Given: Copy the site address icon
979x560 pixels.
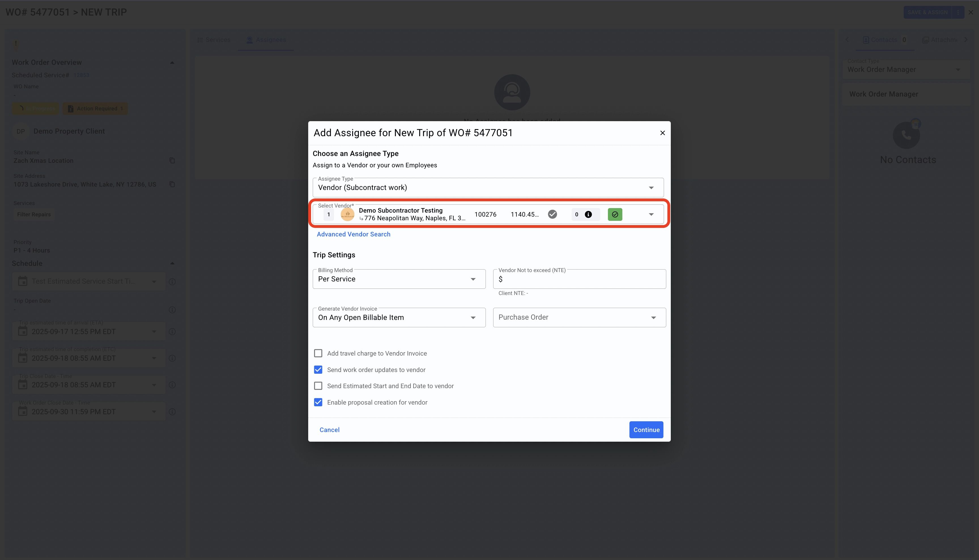Looking at the screenshot, I should point(172,184).
